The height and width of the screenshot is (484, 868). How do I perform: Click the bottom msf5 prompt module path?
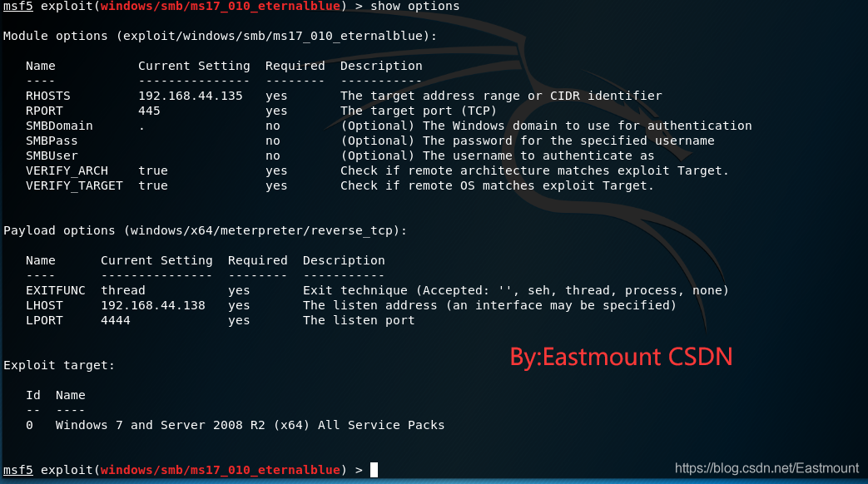click(221, 470)
